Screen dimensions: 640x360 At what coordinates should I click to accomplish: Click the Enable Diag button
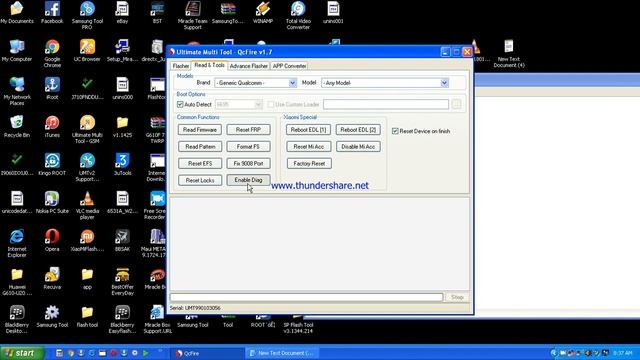pyautogui.click(x=248, y=180)
